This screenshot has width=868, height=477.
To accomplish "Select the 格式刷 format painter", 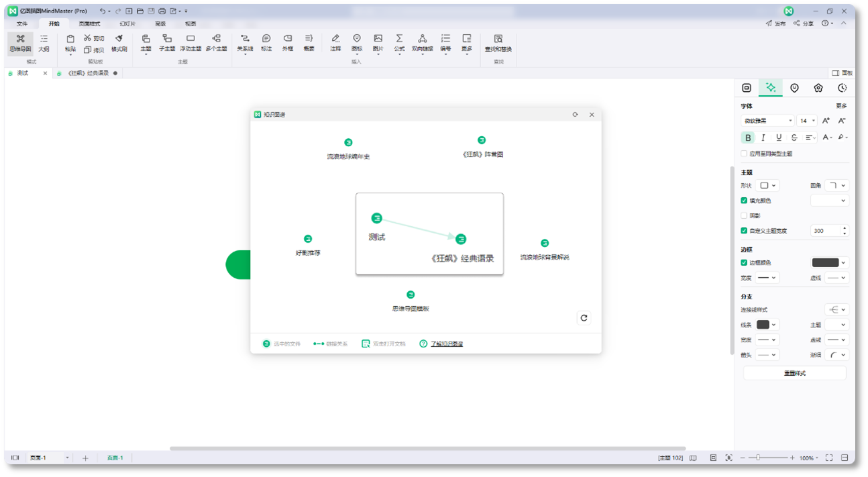I will tap(119, 43).
